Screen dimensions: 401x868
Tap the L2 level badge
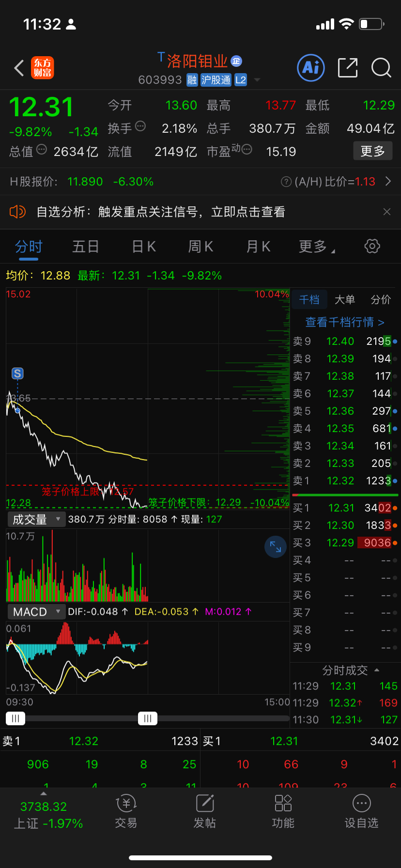click(x=241, y=80)
